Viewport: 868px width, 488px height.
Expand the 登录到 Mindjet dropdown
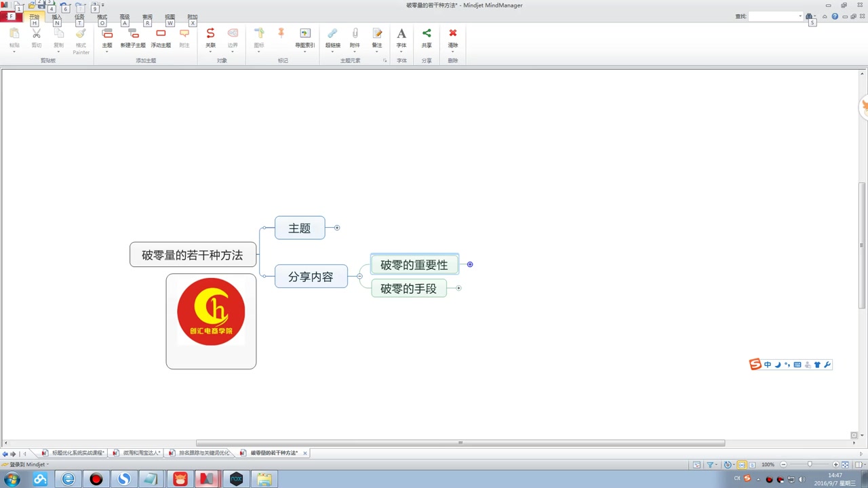(47, 465)
